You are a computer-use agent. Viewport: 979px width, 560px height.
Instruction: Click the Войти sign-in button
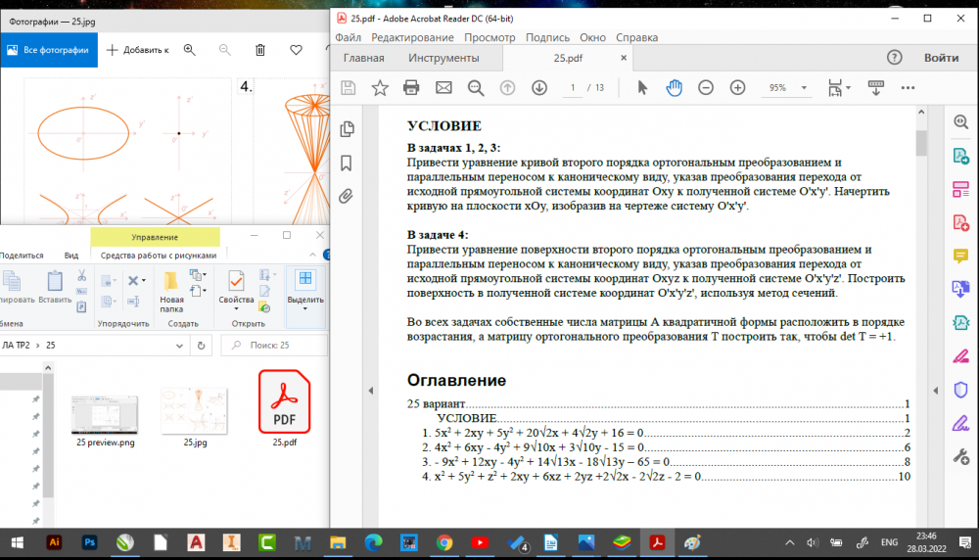point(941,58)
